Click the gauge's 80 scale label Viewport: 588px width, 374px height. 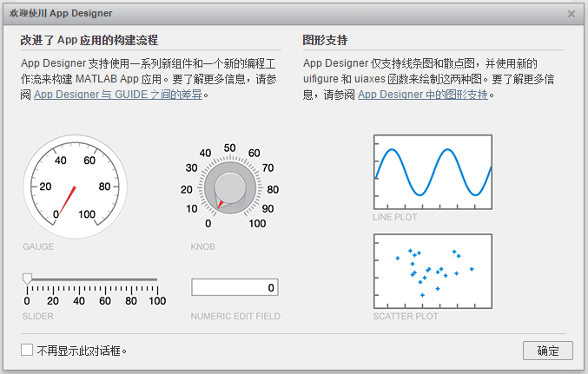(x=104, y=187)
